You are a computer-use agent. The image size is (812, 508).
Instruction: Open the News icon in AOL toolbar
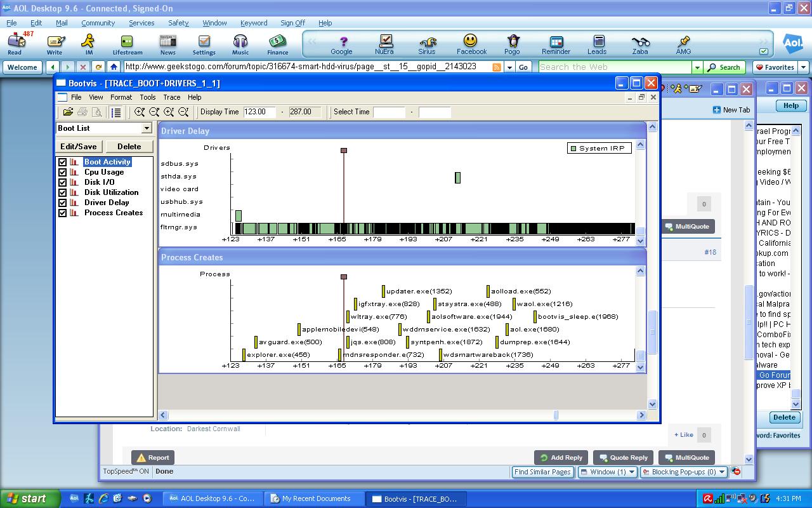(x=167, y=43)
